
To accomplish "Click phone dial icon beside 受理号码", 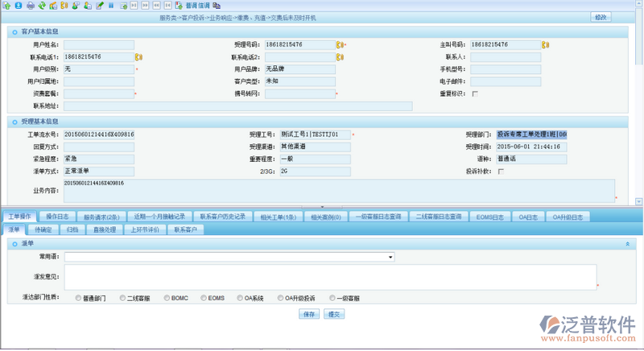I will 340,45.
